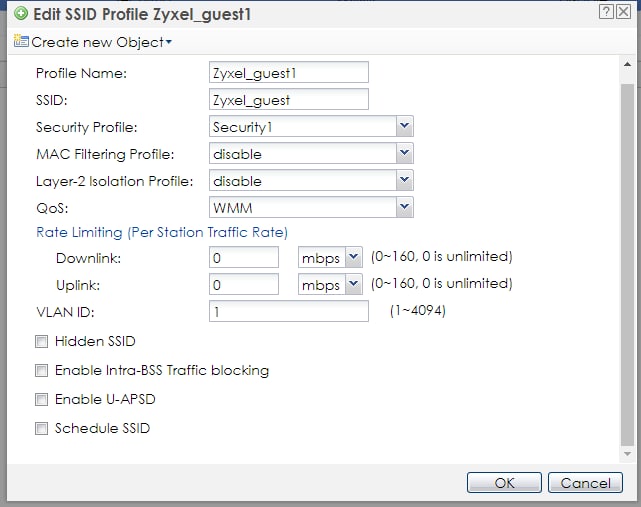Close the dialog with the X icon
The image size is (641, 507).
point(624,12)
